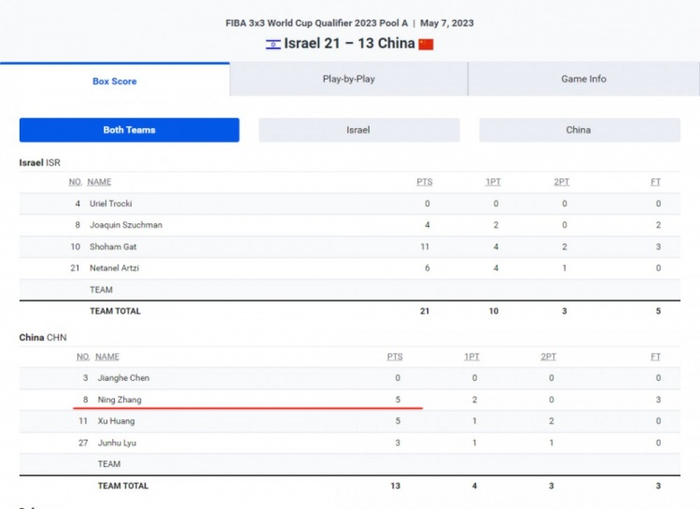Viewport: 700px width, 509px height.
Task: Click the Israel flag icon
Action: (x=273, y=44)
